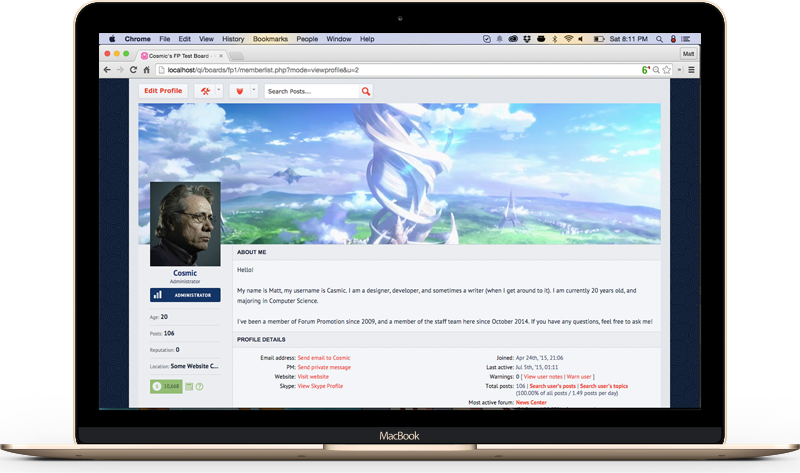Screen dimensions: 800x473
Task: Open the View menu
Action: (x=206, y=39)
